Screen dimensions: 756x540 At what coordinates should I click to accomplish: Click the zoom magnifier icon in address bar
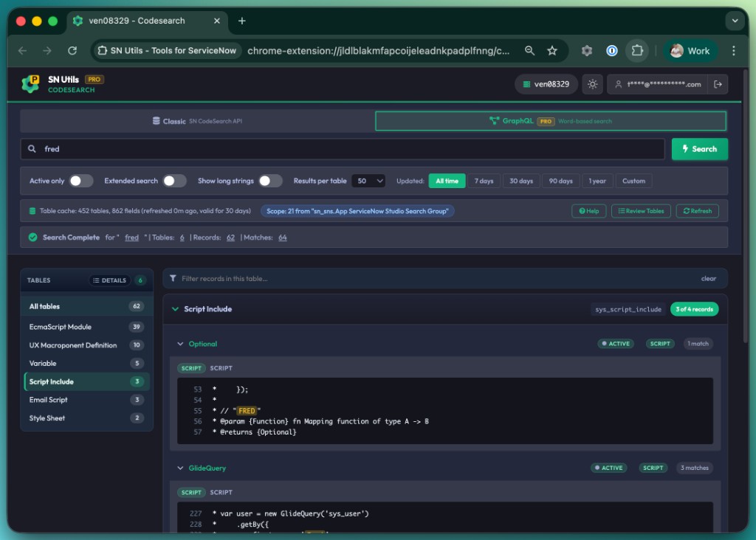[x=529, y=51]
